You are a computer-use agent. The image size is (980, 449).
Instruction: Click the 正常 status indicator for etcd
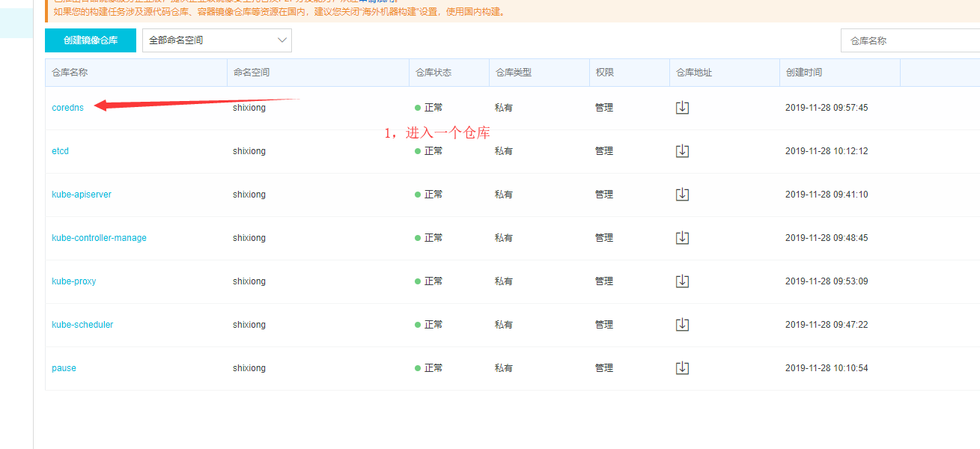[x=430, y=150]
